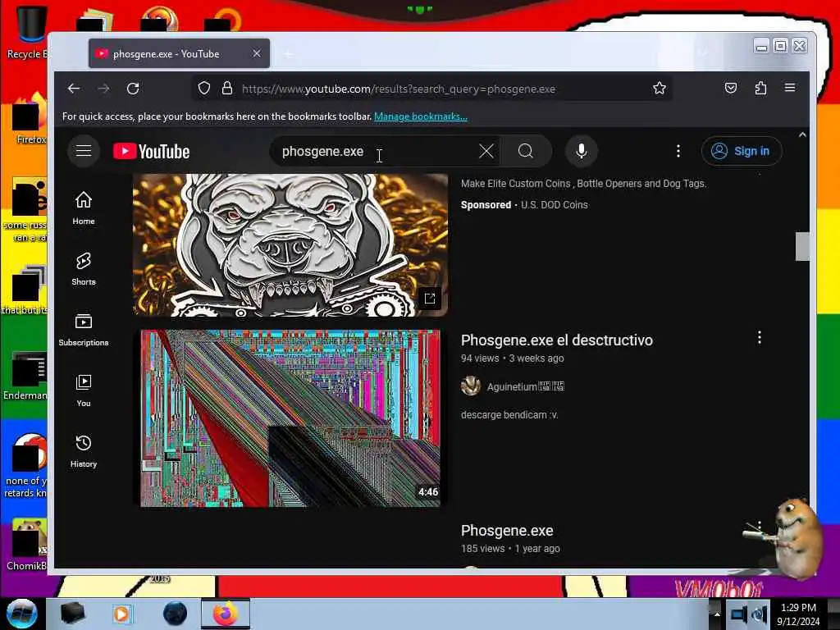Screen dimensions: 840x630
Task: Open the media player taskbar icon
Action: coord(121,614)
